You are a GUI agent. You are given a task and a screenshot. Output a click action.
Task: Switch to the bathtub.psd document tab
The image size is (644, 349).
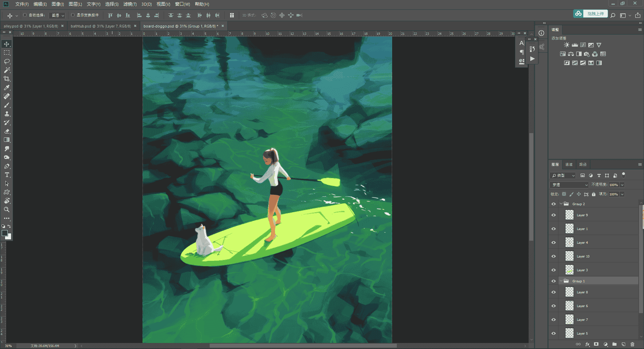[101, 26]
